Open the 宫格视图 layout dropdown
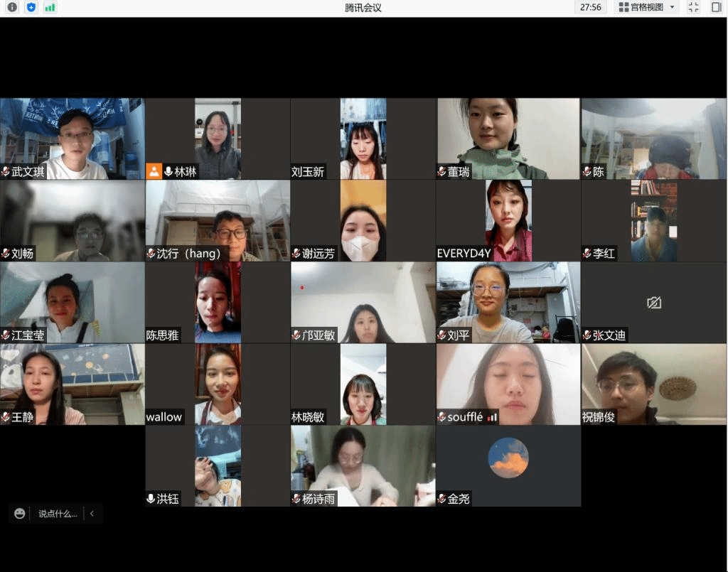This screenshot has height=572, width=728. tap(641, 7)
